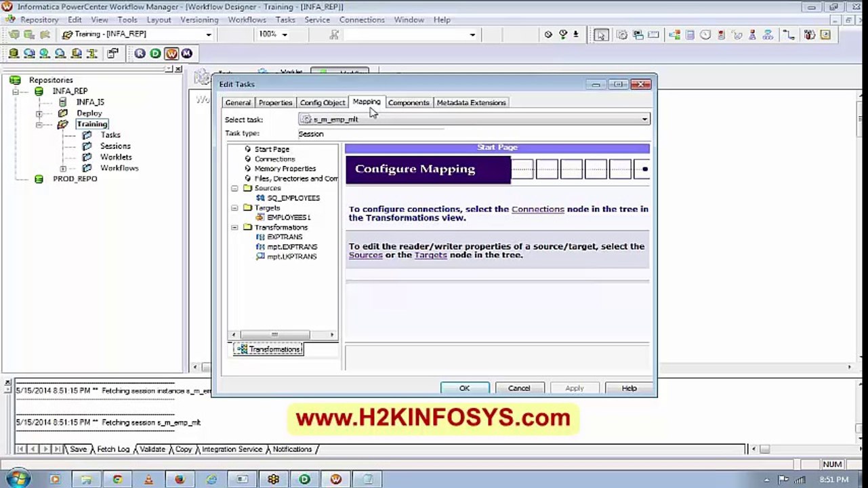
Task: Launch Designer using the green D icon
Action: (155, 54)
